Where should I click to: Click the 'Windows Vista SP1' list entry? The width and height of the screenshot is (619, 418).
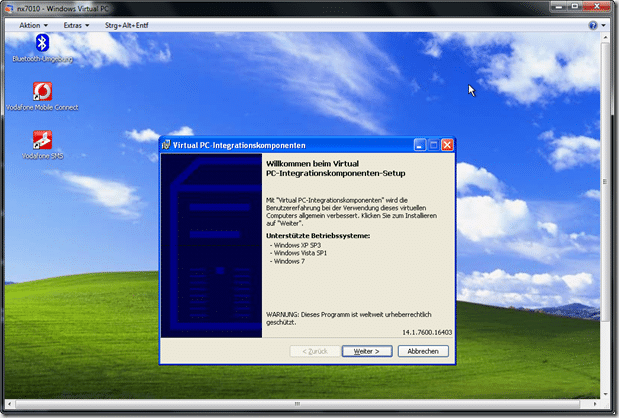[298, 253]
